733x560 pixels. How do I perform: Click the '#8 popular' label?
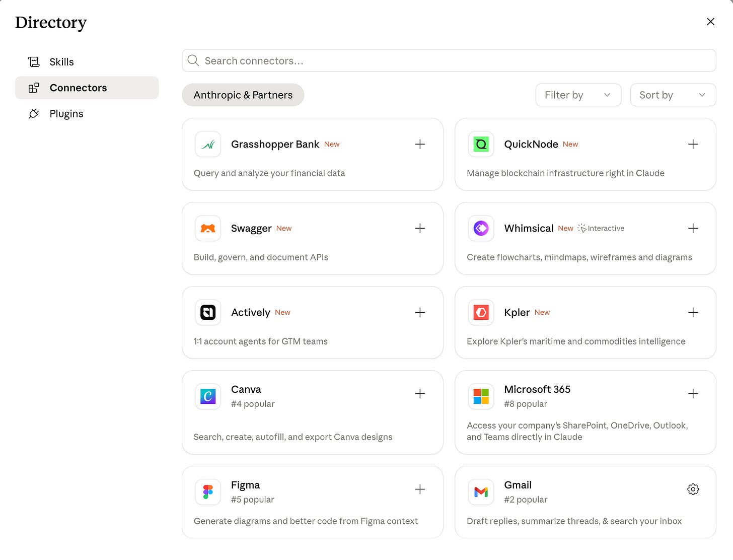pyautogui.click(x=526, y=404)
